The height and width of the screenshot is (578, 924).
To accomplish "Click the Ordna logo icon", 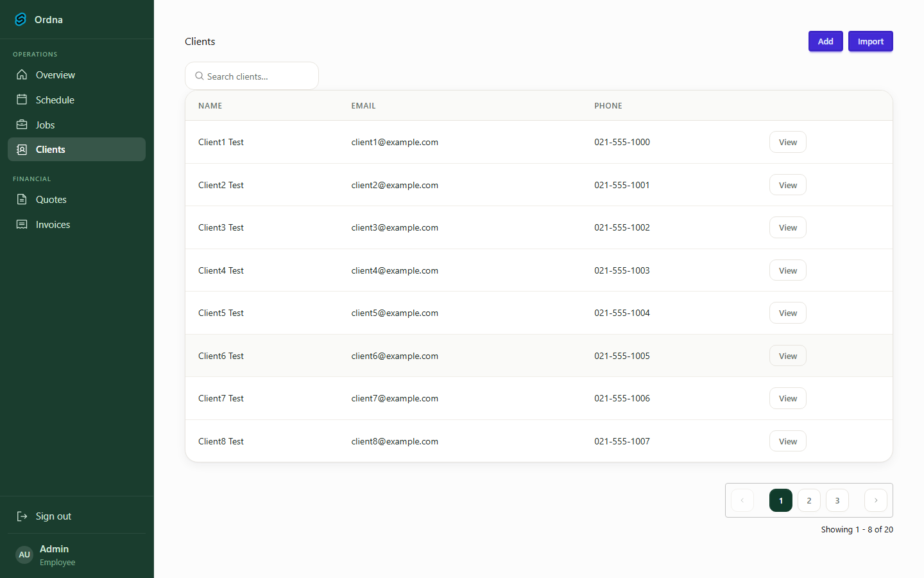I will pyautogui.click(x=21, y=19).
